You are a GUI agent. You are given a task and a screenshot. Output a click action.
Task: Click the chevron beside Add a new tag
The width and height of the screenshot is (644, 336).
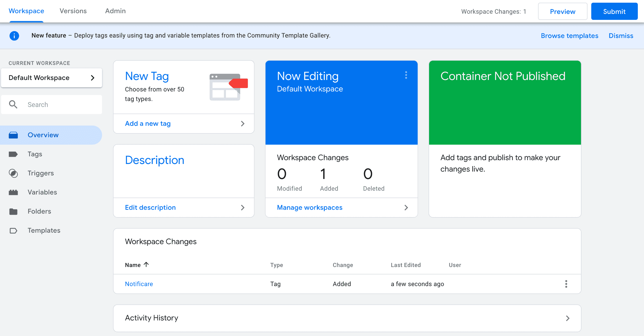[243, 123]
